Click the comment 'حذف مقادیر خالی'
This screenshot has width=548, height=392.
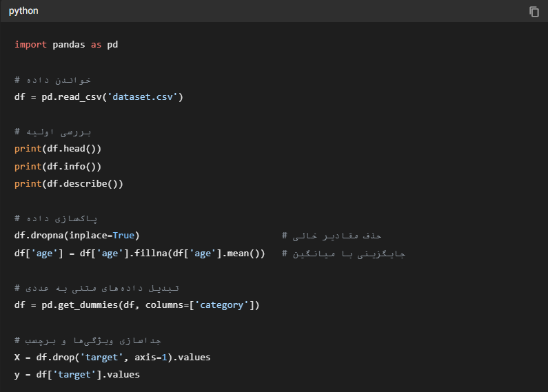pyautogui.click(x=332, y=236)
